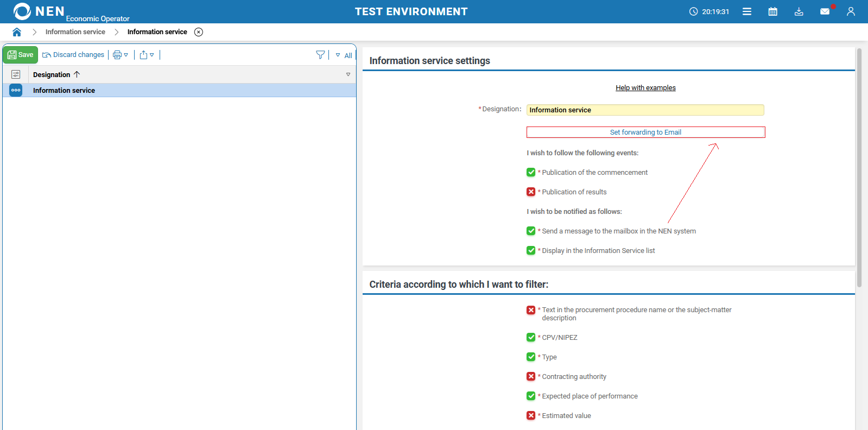Click the download icon in header

[799, 11]
